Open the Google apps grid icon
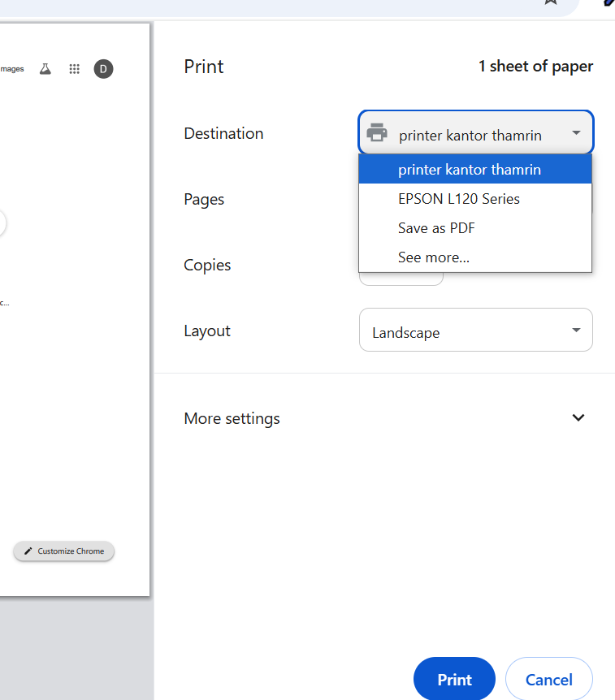The height and width of the screenshot is (700, 615). 74,69
